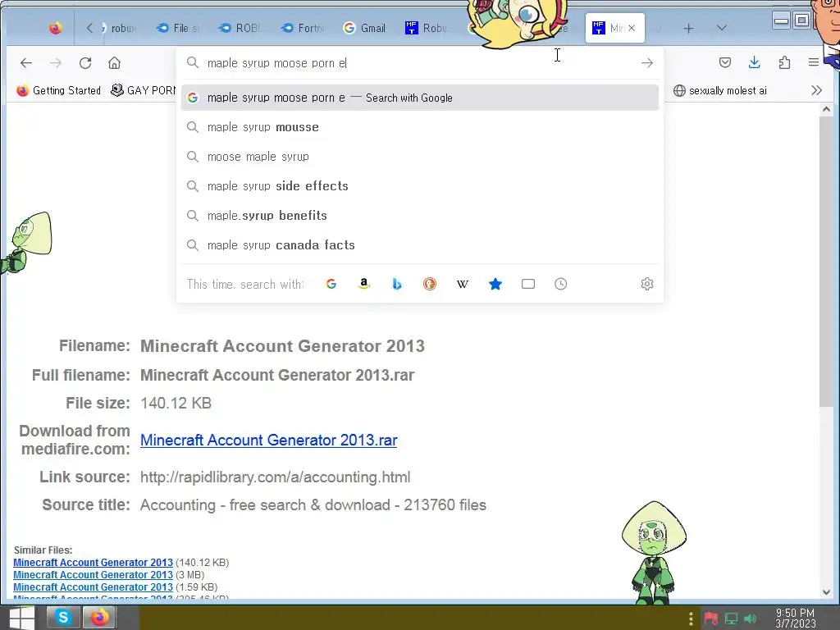840x630 pixels.
Task: Search this time with Amazon
Action: pos(363,284)
